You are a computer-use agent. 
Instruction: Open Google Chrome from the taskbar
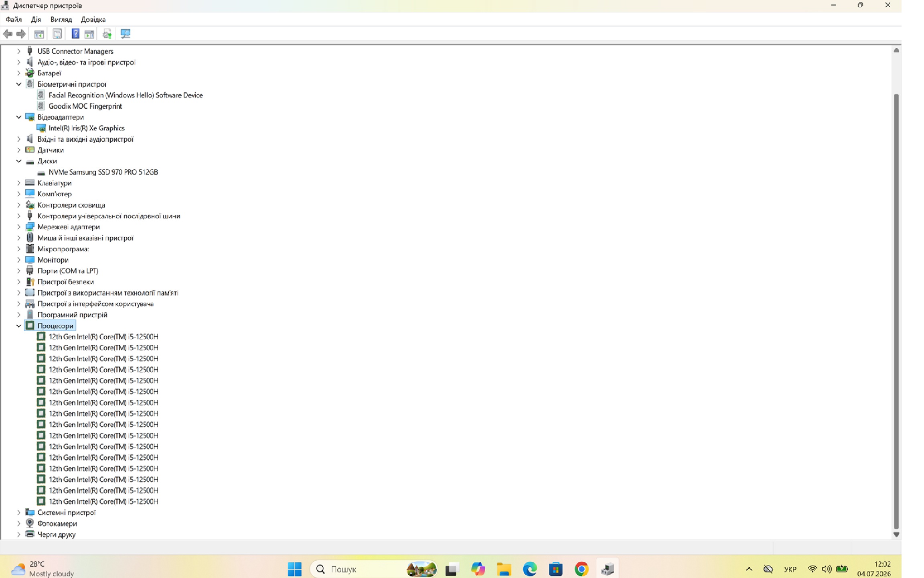[582, 569]
